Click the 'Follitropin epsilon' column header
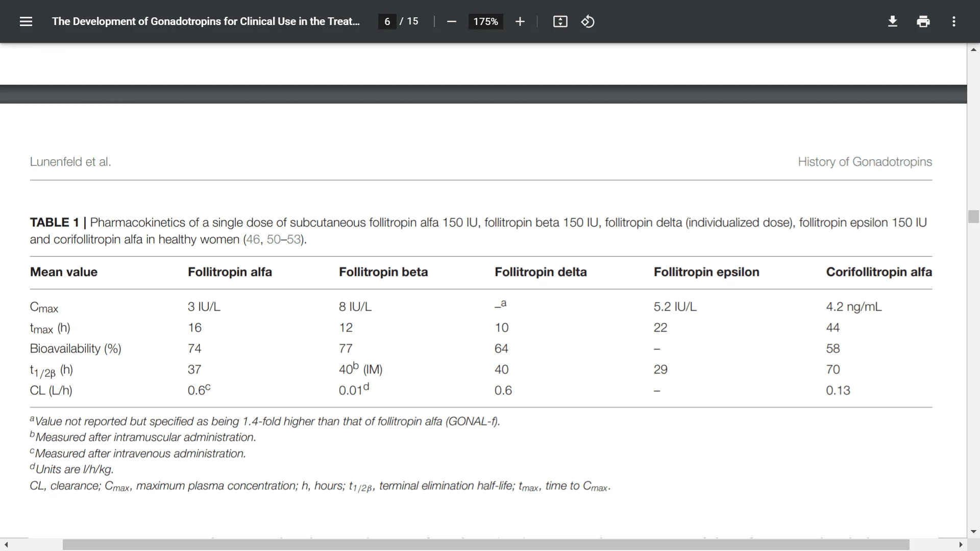The height and width of the screenshot is (551, 980). click(706, 272)
